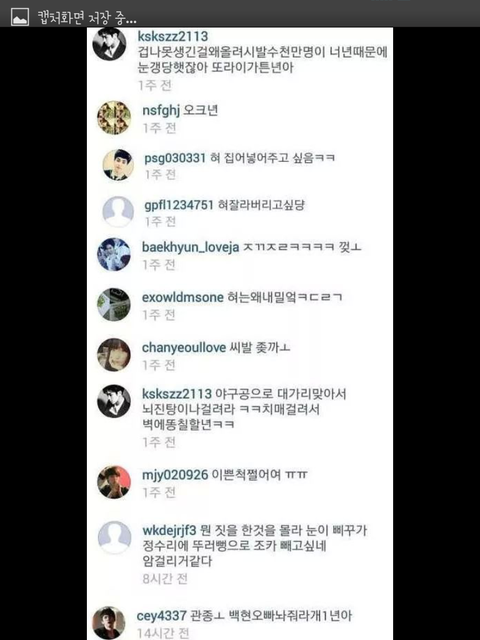Viewport: 480px width, 640px height.
Task: Open the psg030331 username link
Action: pos(175,158)
